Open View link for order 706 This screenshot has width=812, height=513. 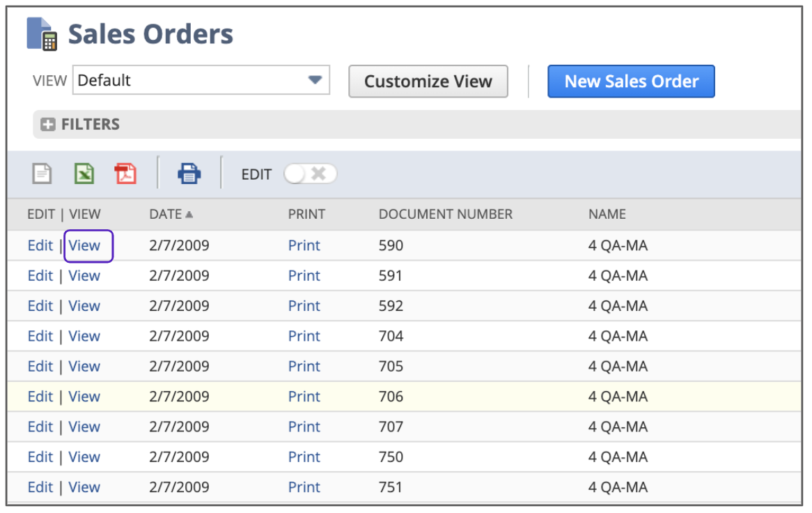click(x=85, y=397)
